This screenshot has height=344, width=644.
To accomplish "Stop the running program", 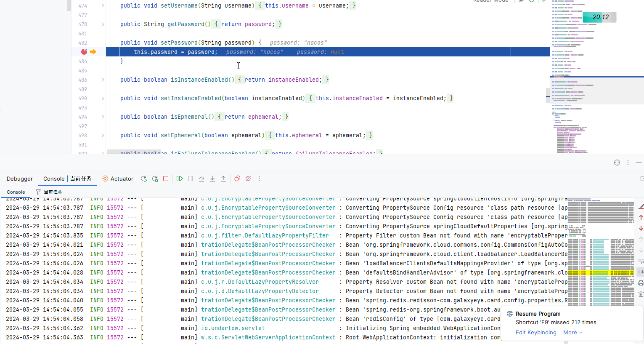I will click(166, 179).
